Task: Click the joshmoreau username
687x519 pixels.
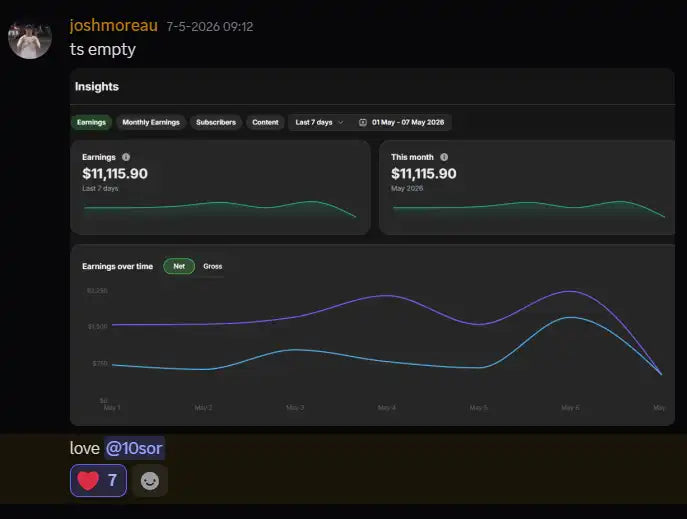Action: coord(113,26)
